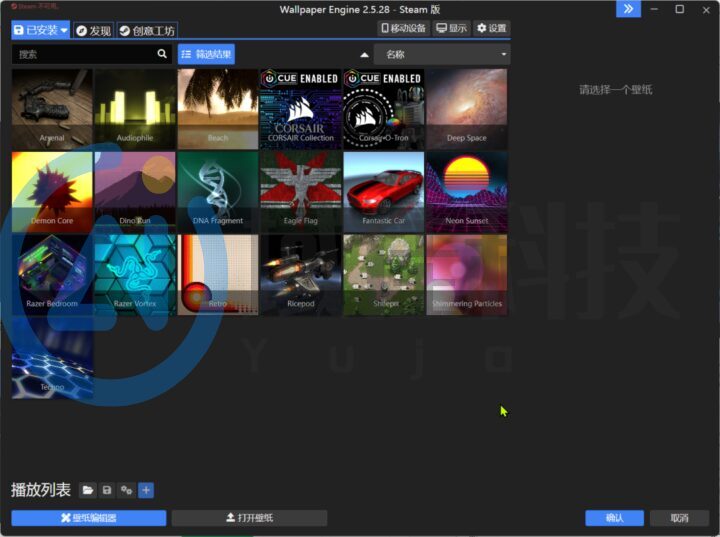
Task: Click Open Wallpaper (打开壁纸) button
Action: click(249, 518)
